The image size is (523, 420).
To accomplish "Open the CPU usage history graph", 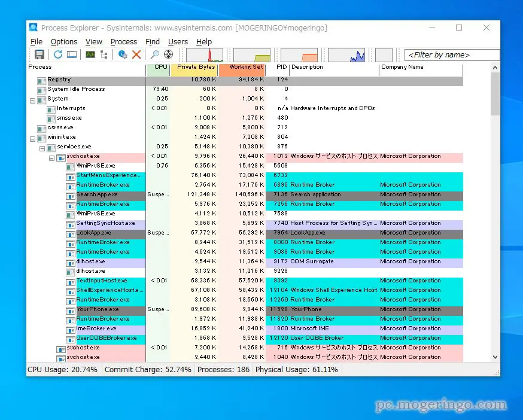I will click(x=205, y=55).
